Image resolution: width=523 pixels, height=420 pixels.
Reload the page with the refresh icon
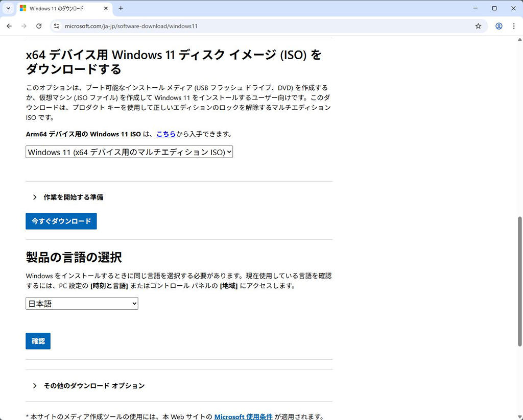39,26
